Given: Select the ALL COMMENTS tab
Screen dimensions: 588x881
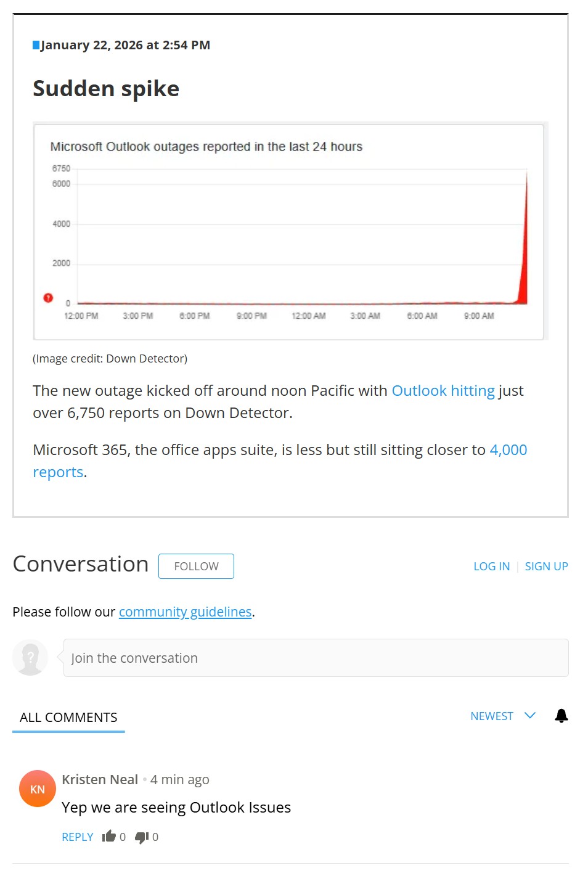Looking at the screenshot, I should [x=68, y=717].
